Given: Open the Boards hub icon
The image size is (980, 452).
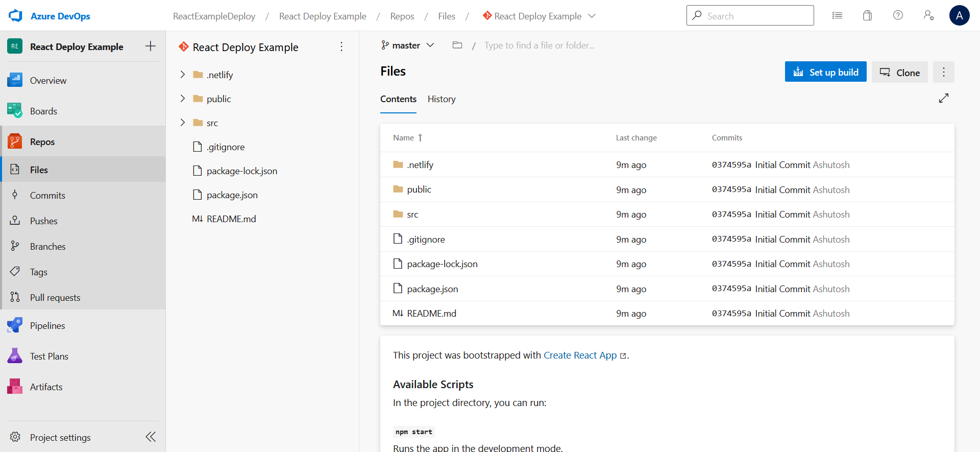Looking at the screenshot, I should coord(15,111).
